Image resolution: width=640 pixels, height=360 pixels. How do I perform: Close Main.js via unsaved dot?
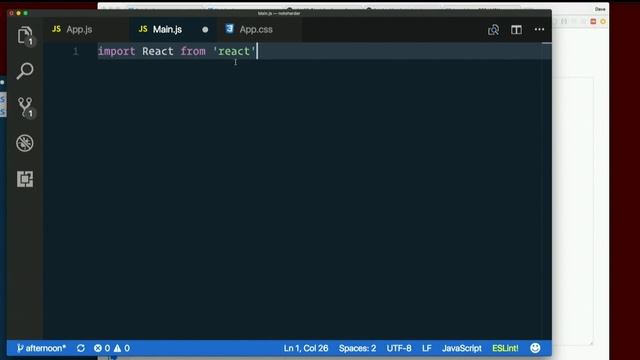tap(205, 29)
